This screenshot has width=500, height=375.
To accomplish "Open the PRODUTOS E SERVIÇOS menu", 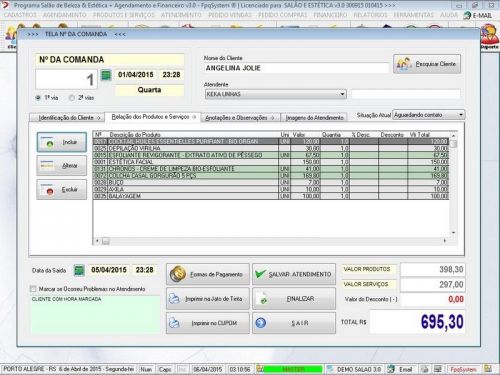I will point(124,15).
